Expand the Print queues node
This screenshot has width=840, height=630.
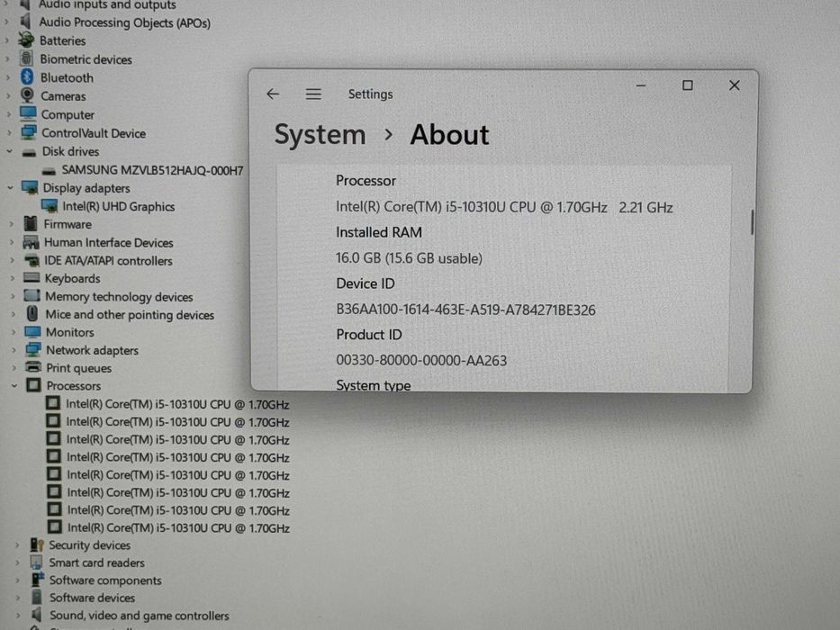[14, 367]
